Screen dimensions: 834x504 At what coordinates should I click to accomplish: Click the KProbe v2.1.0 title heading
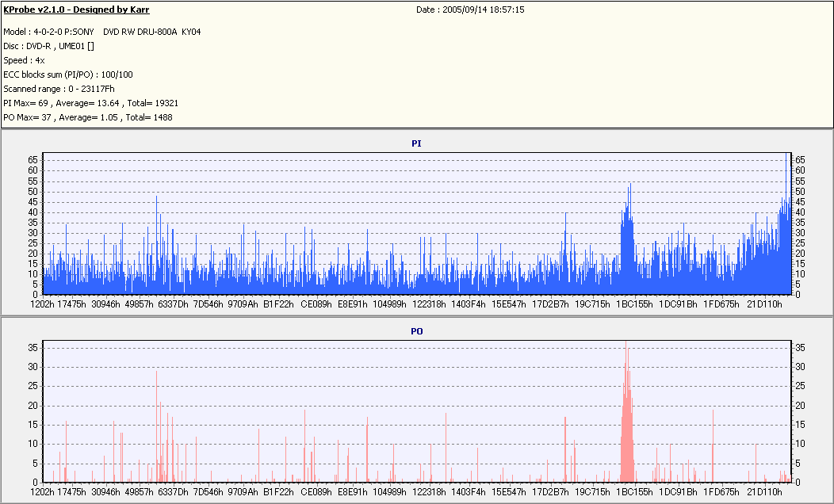coord(76,10)
